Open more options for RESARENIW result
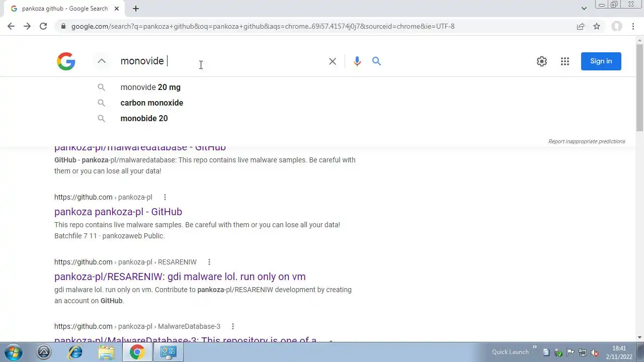Image resolution: width=644 pixels, height=362 pixels. (x=209, y=262)
